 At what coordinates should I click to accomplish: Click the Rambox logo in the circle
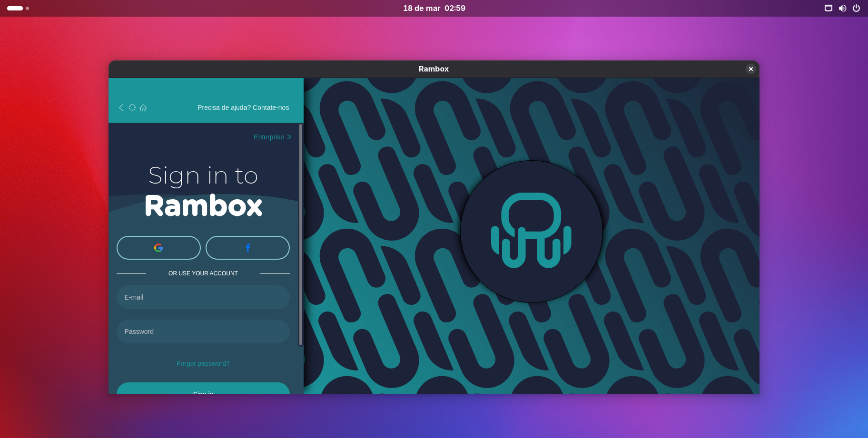tap(531, 231)
